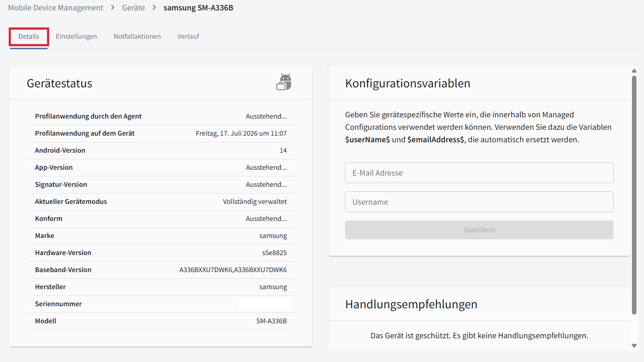Screen dimensions: 644x362
Task: Click the chevron after Mobile Device Management
Action: coord(112,7)
